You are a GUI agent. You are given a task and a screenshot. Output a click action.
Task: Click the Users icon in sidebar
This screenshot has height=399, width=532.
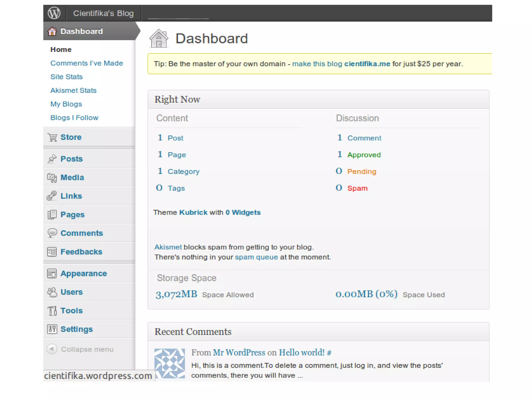(52, 292)
